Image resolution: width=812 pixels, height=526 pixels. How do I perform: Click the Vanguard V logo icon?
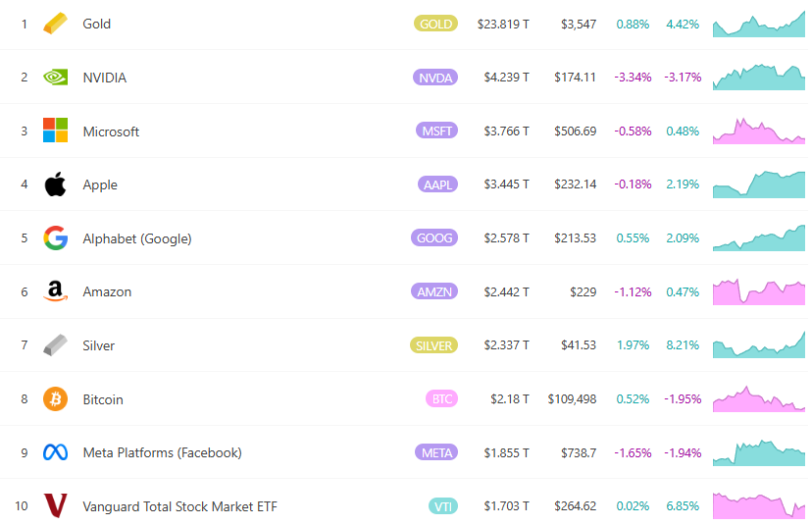pyautogui.click(x=55, y=506)
